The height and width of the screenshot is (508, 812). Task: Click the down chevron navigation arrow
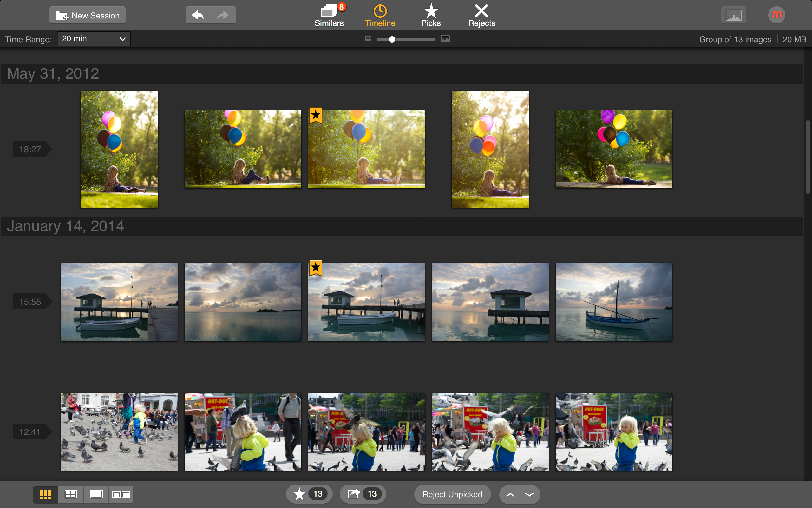529,495
